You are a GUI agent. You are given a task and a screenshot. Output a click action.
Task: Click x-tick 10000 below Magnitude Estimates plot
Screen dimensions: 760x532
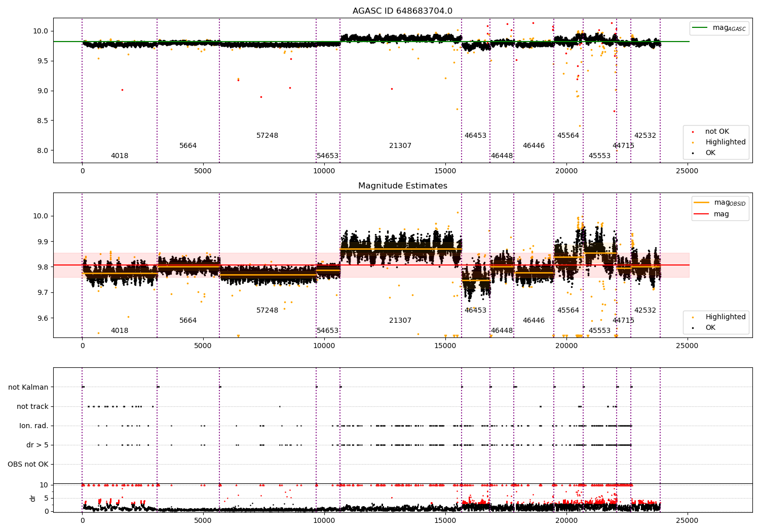[324, 346]
